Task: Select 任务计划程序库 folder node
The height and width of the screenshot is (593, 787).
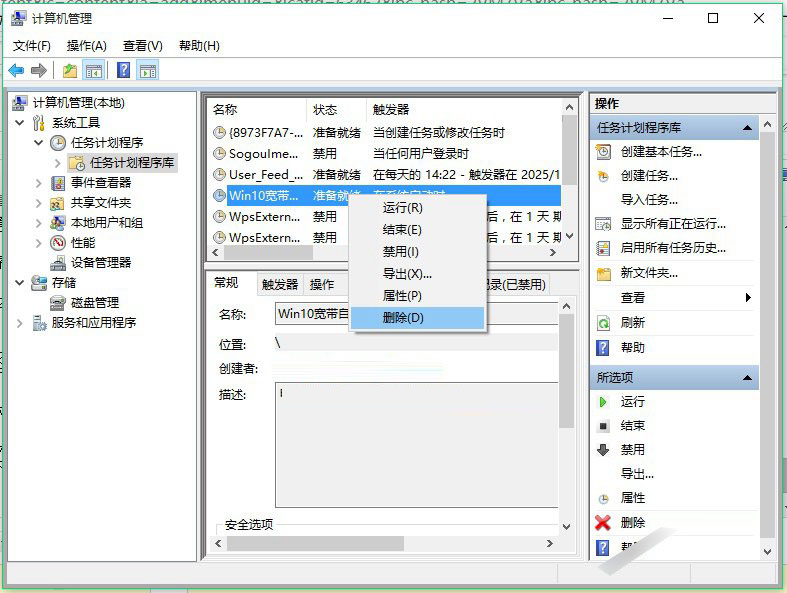Action: 122,163
